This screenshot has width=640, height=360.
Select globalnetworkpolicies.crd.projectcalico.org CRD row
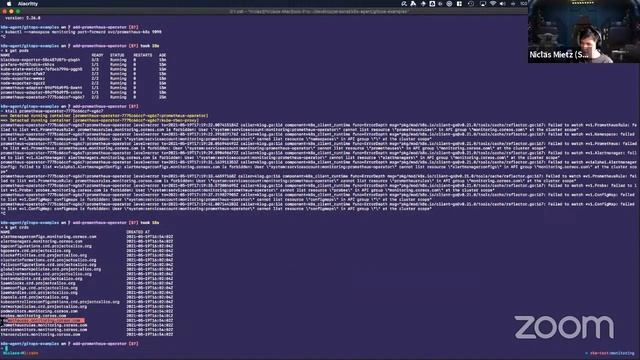pyautogui.click(x=87, y=269)
